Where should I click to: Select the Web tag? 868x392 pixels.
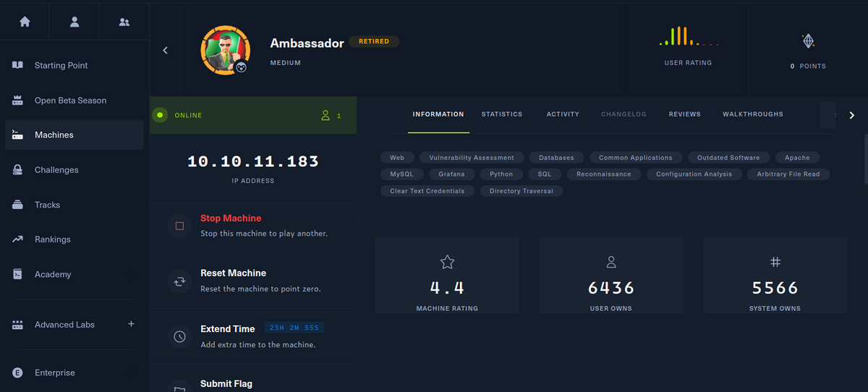click(397, 157)
